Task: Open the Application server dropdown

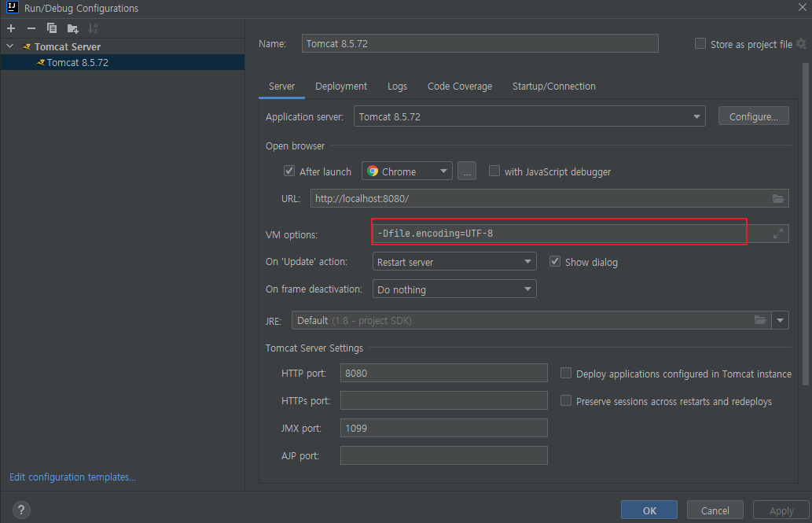Action: click(x=529, y=116)
